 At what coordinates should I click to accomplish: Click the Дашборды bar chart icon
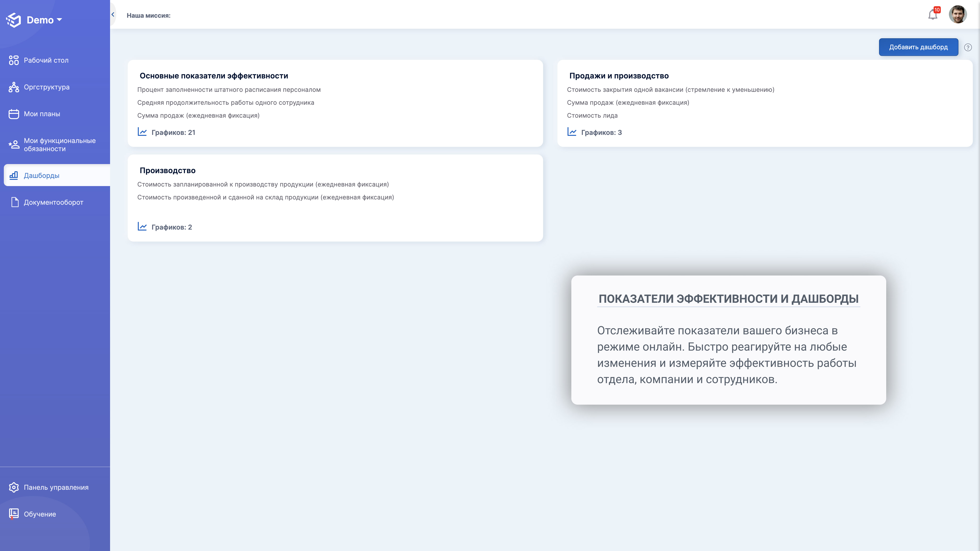14,175
